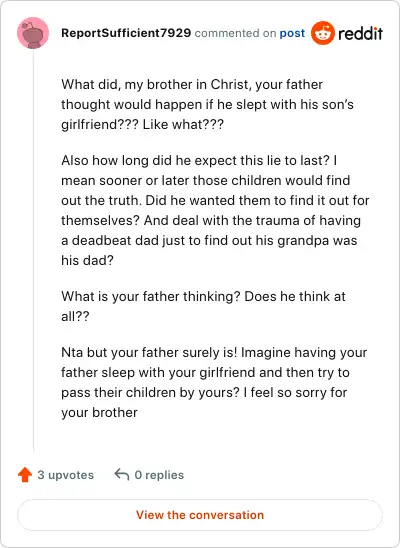Collapse thread via the vertical comment line

click(34, 250)
